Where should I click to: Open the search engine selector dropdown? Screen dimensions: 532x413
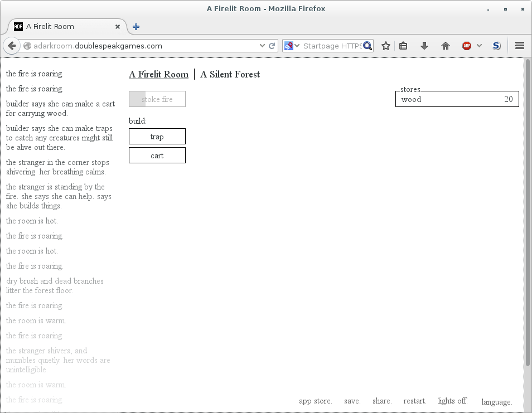[x=291, y=46]
